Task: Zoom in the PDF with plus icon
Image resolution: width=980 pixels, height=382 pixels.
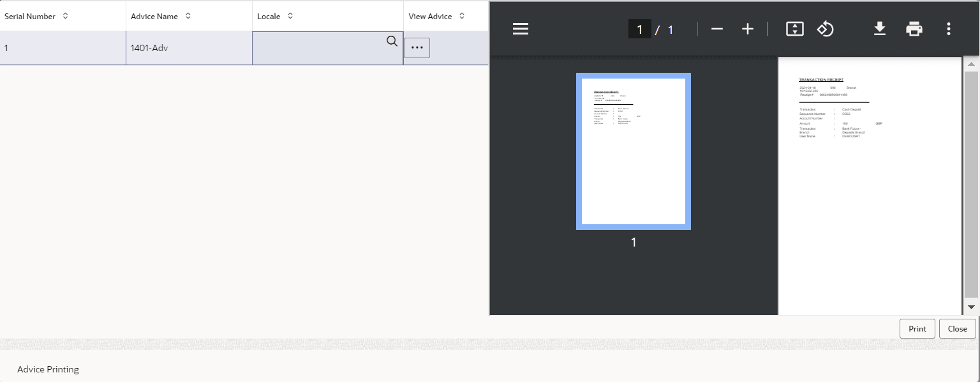Action: coord(748,29)
